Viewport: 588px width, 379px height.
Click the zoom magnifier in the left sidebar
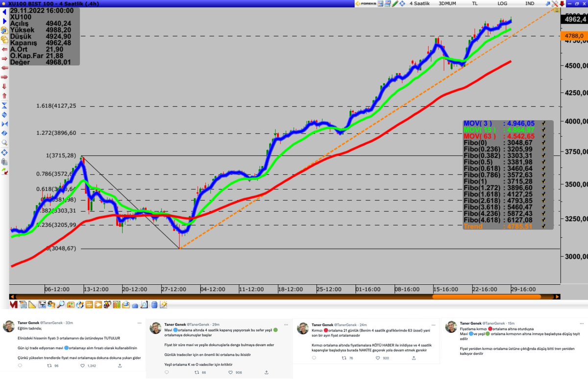4,143
